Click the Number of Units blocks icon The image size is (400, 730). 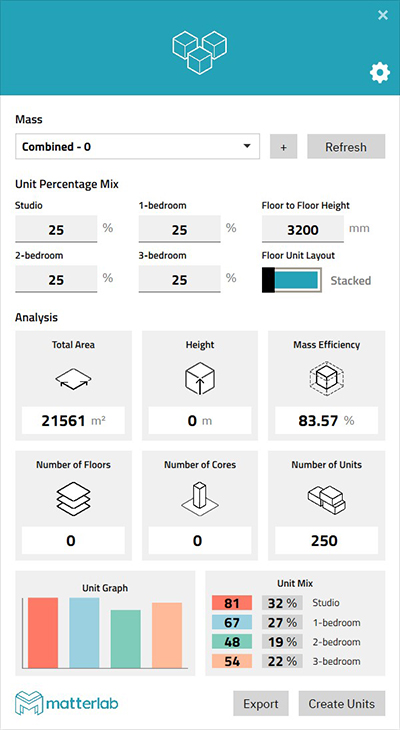click(326, 500)
